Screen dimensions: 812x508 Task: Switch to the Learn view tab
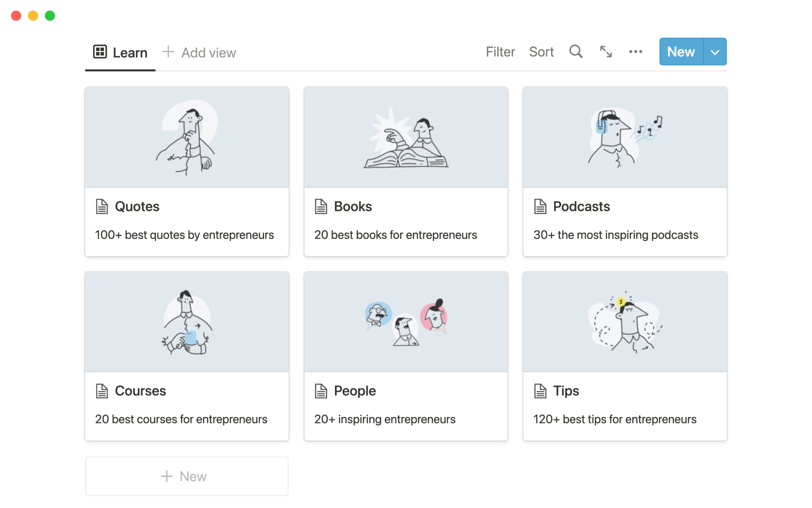129,52
